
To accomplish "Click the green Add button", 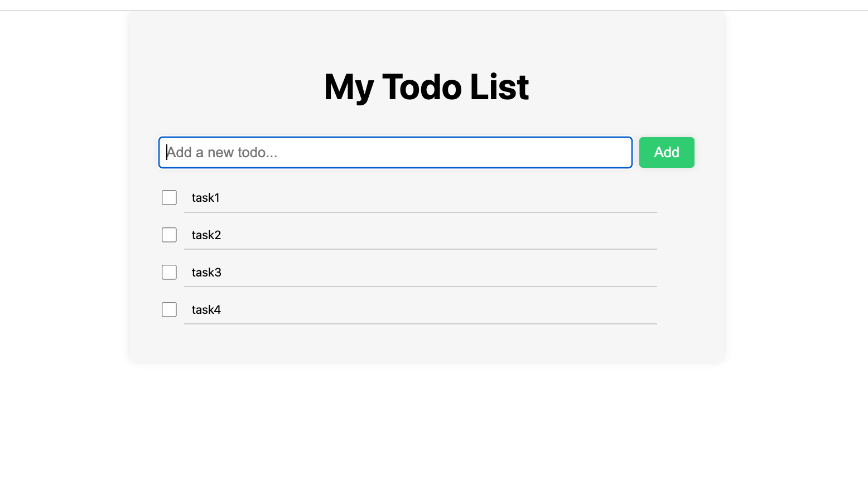I will [x=667, y=152].
